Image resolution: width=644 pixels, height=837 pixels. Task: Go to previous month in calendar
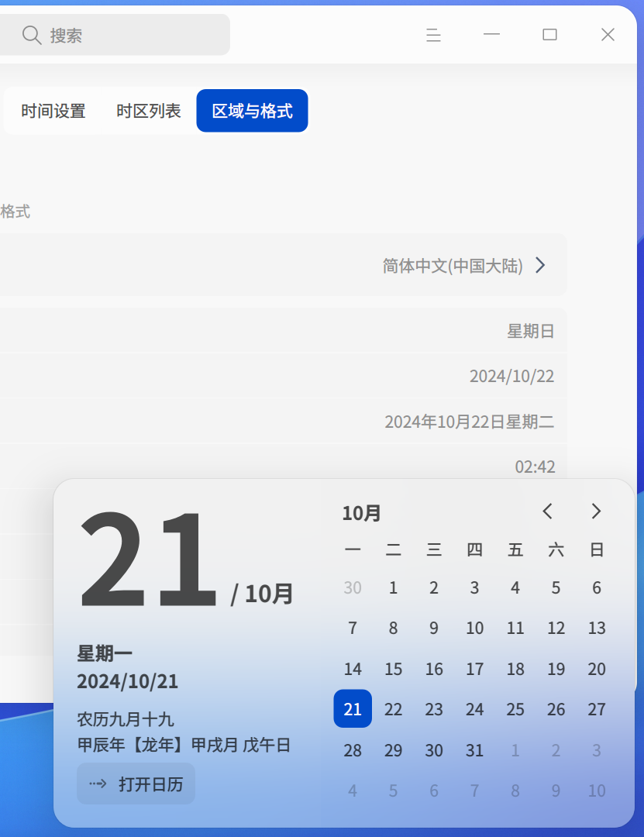coord(547,511)
